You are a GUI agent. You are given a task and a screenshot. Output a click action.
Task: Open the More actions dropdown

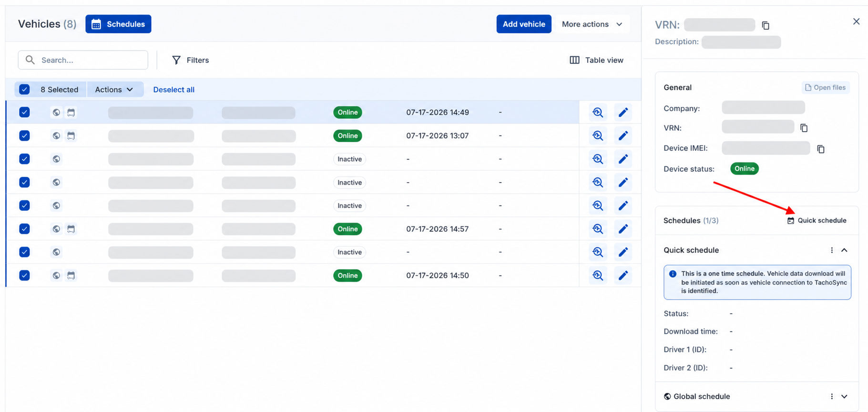[x=592, y=24]
